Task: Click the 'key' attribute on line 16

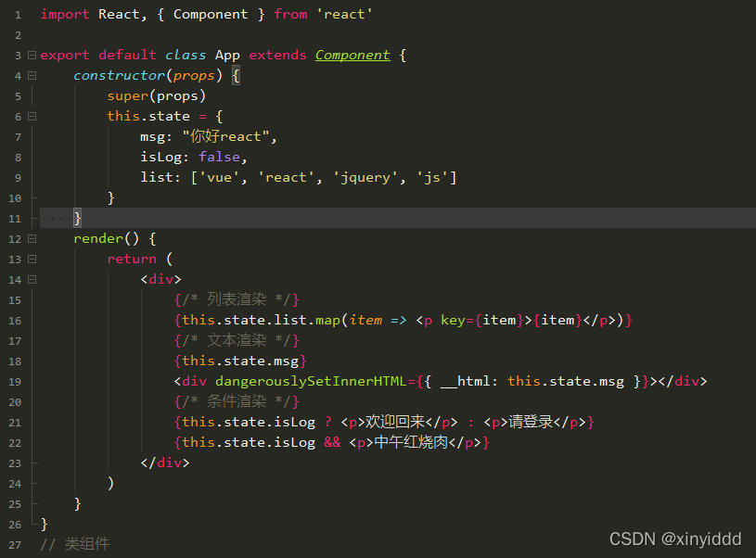Action: coord(453,320)
